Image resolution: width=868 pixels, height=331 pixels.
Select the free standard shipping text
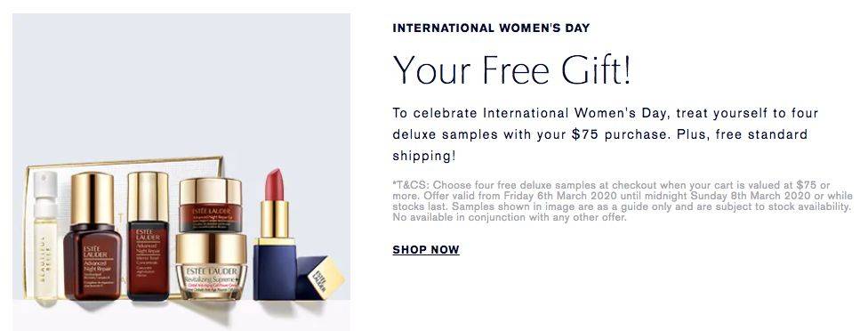pos(600,145)
